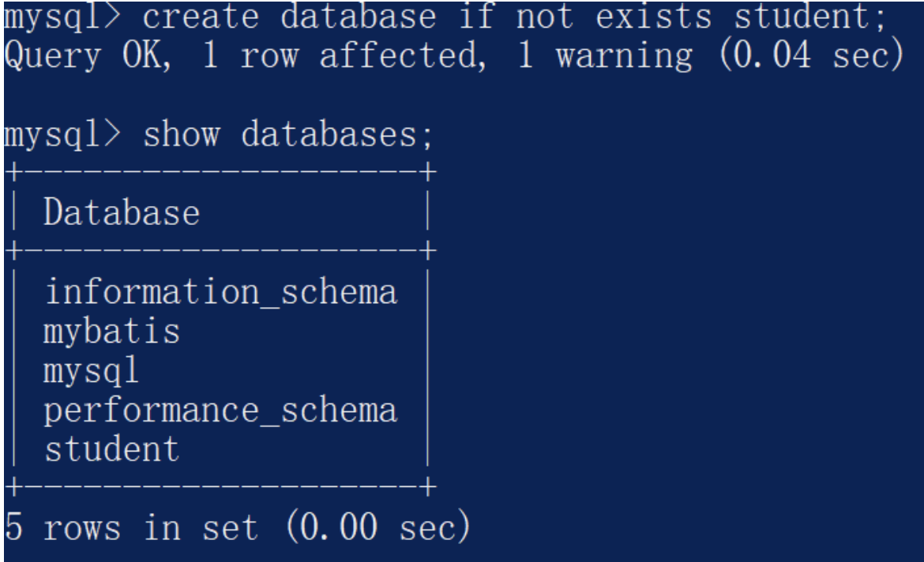
Task: Click the first mysql> prompt
Action: (62, 16)
